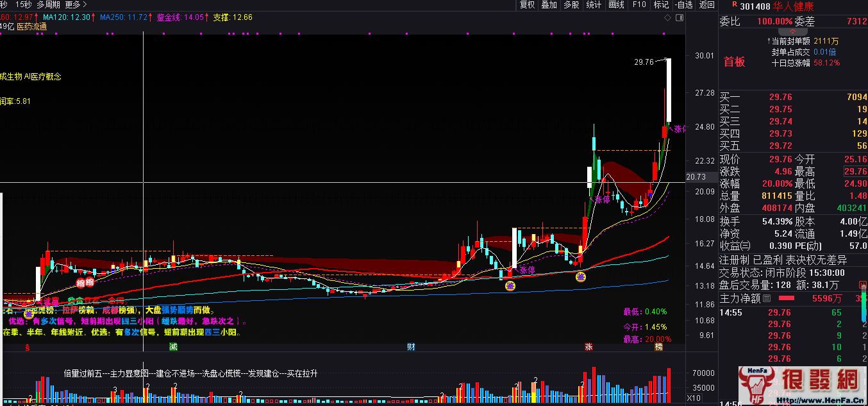Viewport: 868px width, 406px height.
Task: Open F10 company information
Action: [638, 4]
